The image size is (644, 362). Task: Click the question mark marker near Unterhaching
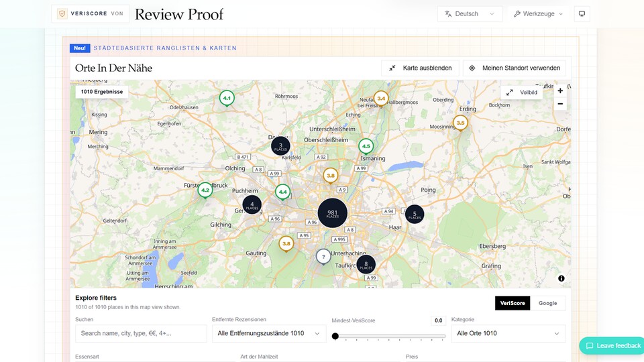point(323,257)
